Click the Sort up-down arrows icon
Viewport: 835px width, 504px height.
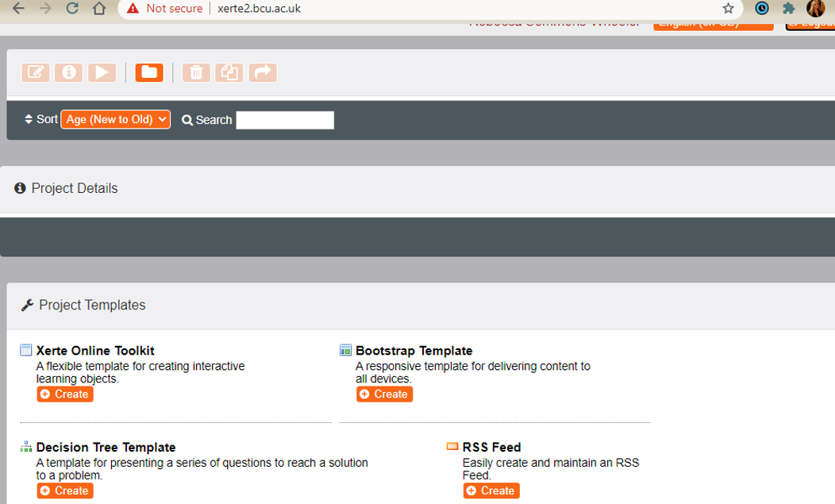click(29, 119)
